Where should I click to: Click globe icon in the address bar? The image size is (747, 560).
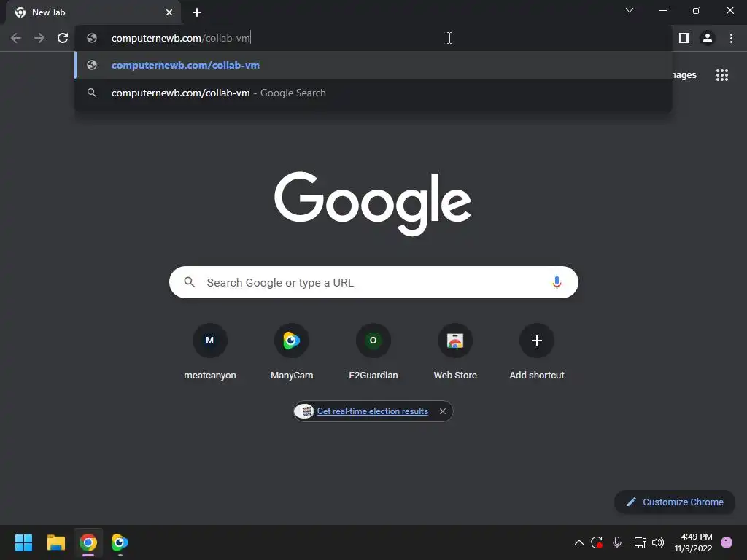[92, 38]
